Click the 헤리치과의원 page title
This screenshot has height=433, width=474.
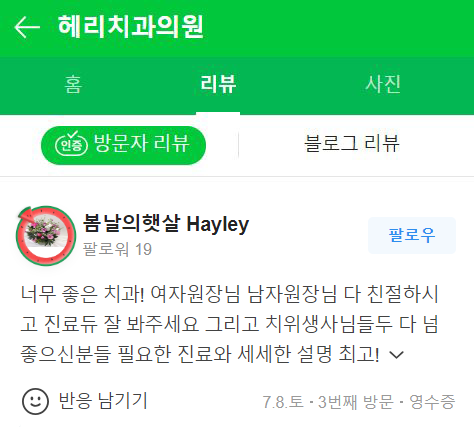(x=131, y=27)
